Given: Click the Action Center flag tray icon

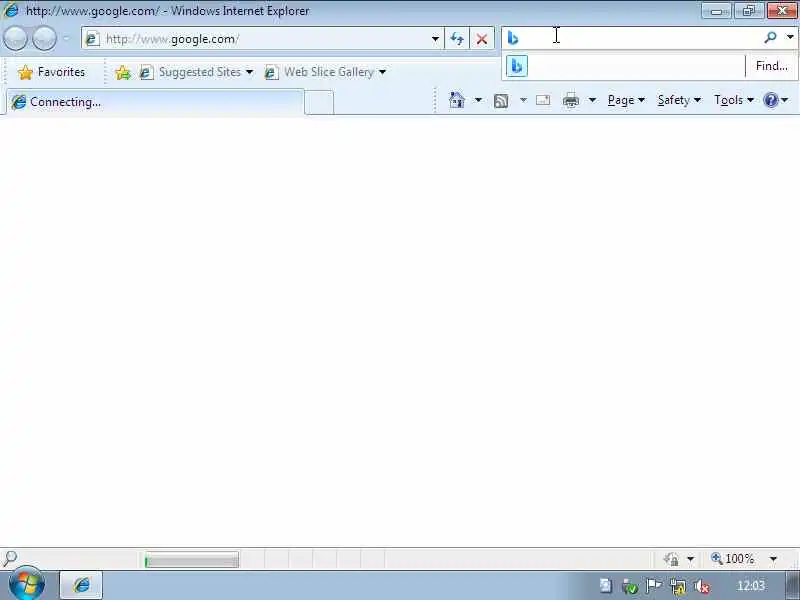Looking at the screenshot, I should (653, 586).
